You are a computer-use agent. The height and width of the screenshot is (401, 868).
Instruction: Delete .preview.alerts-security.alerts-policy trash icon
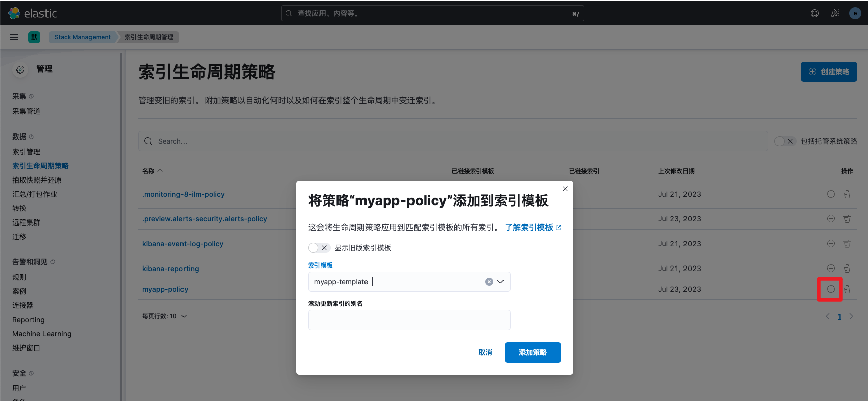(847, 219)
